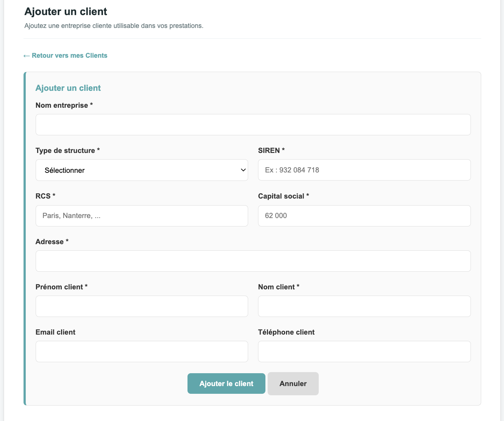The height and width of the screenshot is (421, 504).
Task: Click the Retour vers mes Clients link
Action: pos(65,56)
